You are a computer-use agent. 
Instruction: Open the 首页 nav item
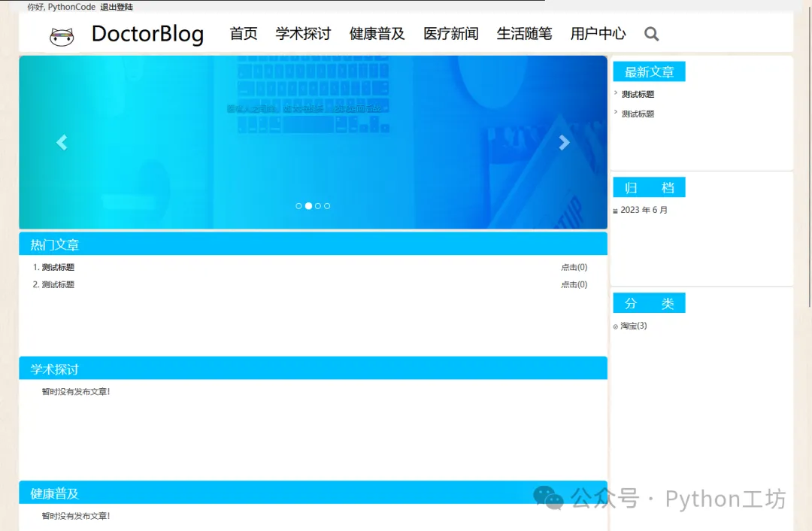tap(244, 34)
